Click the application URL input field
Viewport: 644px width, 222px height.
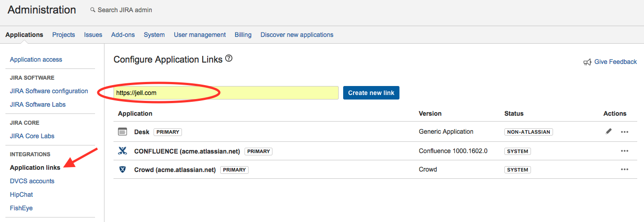(226, 93)
